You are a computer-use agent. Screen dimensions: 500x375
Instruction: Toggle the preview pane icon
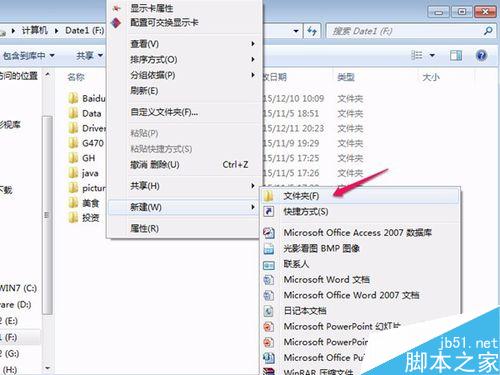click(456, 55)
